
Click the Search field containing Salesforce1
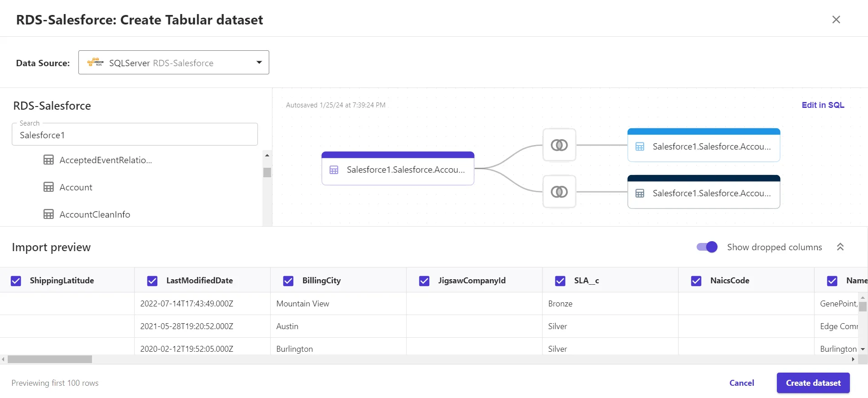pyautogui.click(x=135, y=135)
